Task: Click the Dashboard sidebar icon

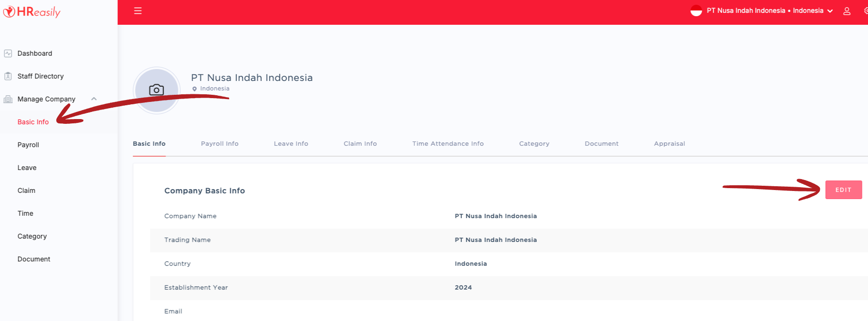Action: pos(8,53)
